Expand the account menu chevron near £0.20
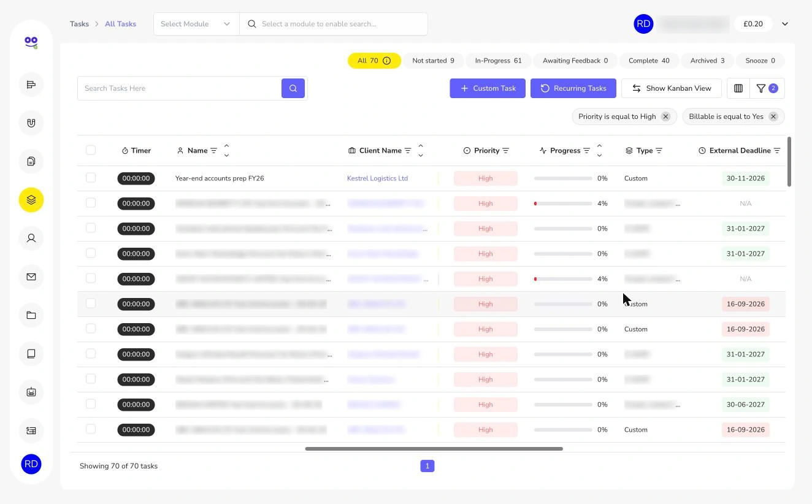Image resolution: width=812 pixels, height=504 pixels. pos(785,24)
